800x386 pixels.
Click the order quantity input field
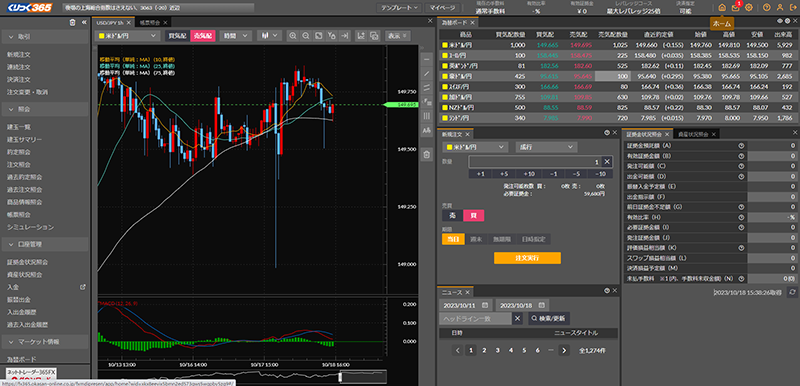click(x=534, y=162)
